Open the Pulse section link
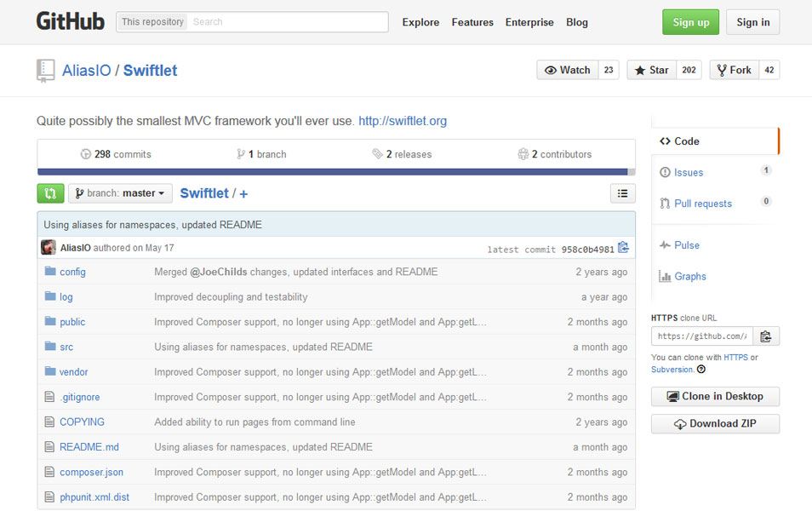This screenshot has width=812, height=511. 687,245
